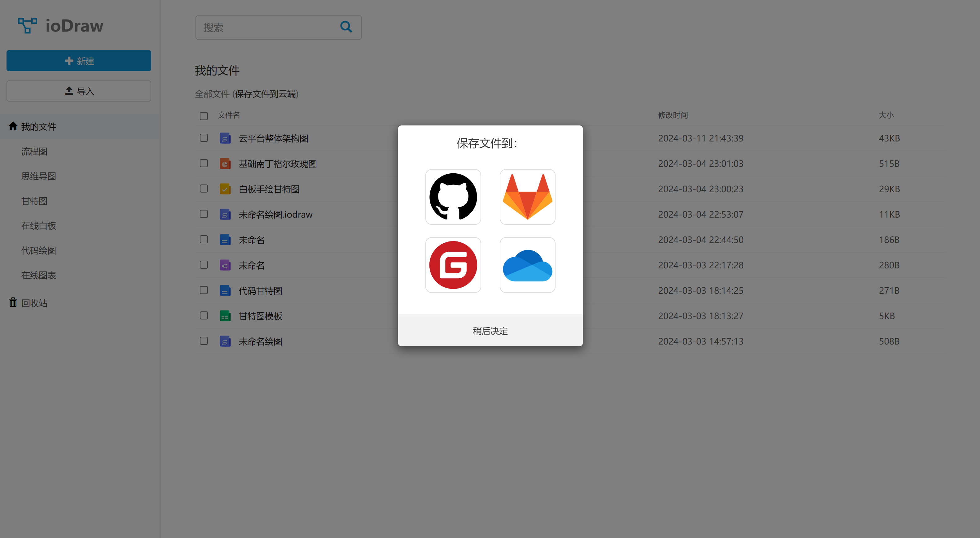
Task: Choose Gitee storage option
Action: [x=453, y=264]
